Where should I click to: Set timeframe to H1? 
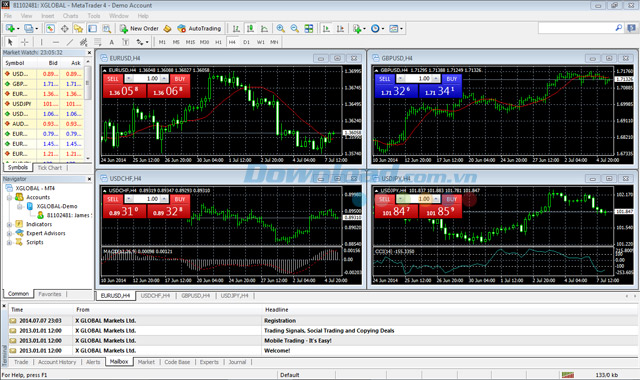click(x=218, y=42)
